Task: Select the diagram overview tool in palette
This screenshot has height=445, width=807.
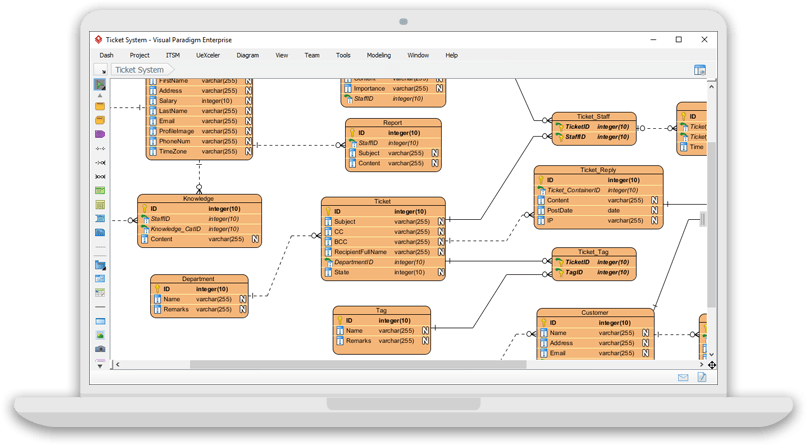Action: click(x=100, y=279)
